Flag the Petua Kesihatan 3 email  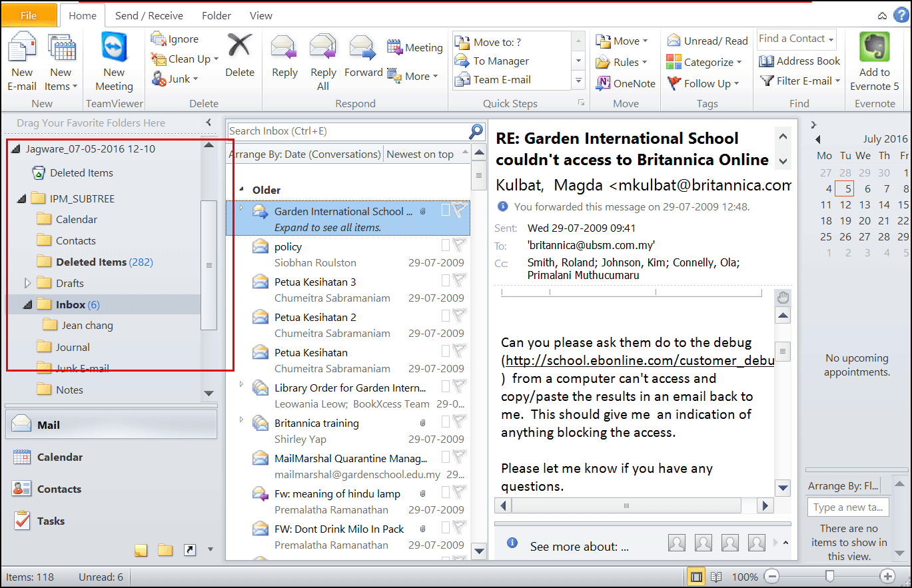coord(459,280)
